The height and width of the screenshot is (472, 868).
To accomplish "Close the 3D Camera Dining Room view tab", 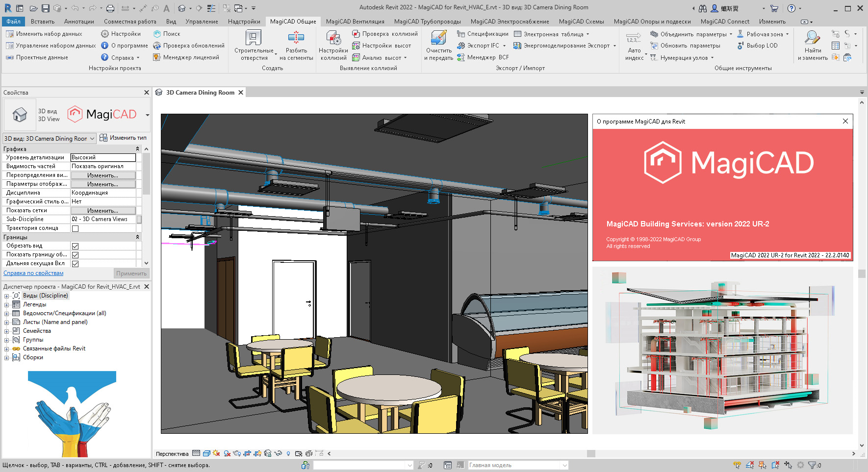I will tap(241, 93).
